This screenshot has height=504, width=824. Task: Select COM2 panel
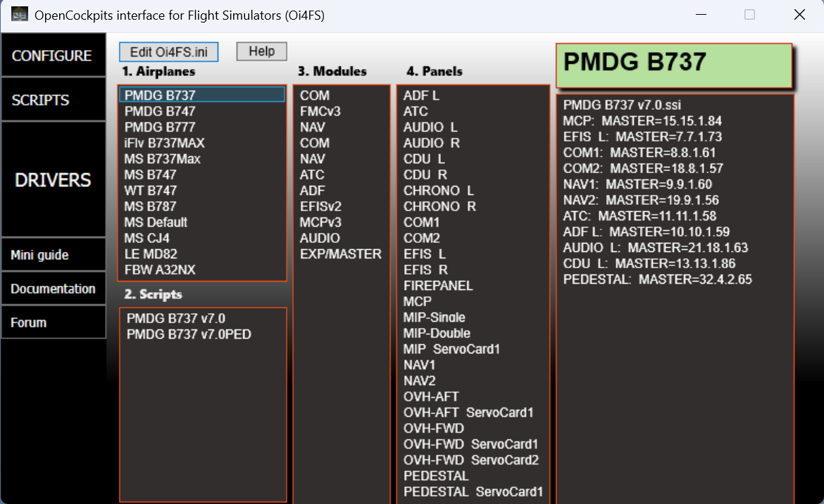click(421, 238)
